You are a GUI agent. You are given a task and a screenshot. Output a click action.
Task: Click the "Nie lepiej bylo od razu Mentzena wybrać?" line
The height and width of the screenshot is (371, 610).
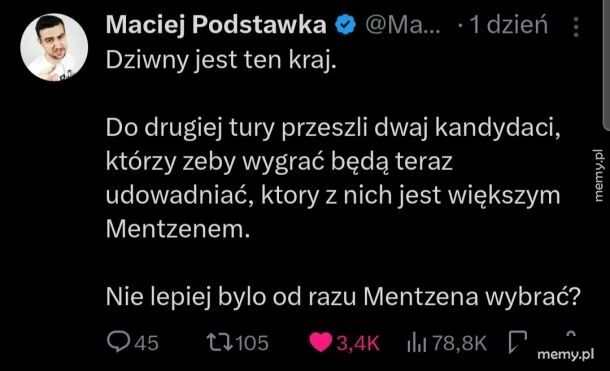pos(344,297)
